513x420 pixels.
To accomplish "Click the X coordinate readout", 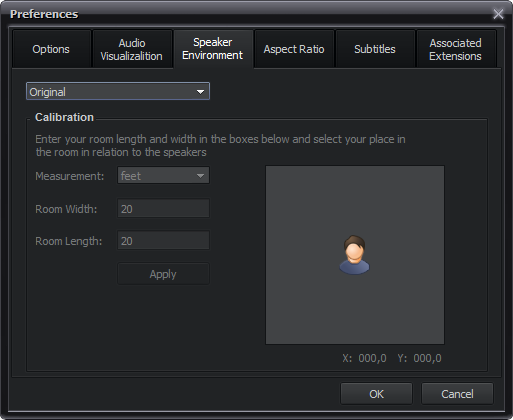I will pyautogui.click(x=364, y=358).
